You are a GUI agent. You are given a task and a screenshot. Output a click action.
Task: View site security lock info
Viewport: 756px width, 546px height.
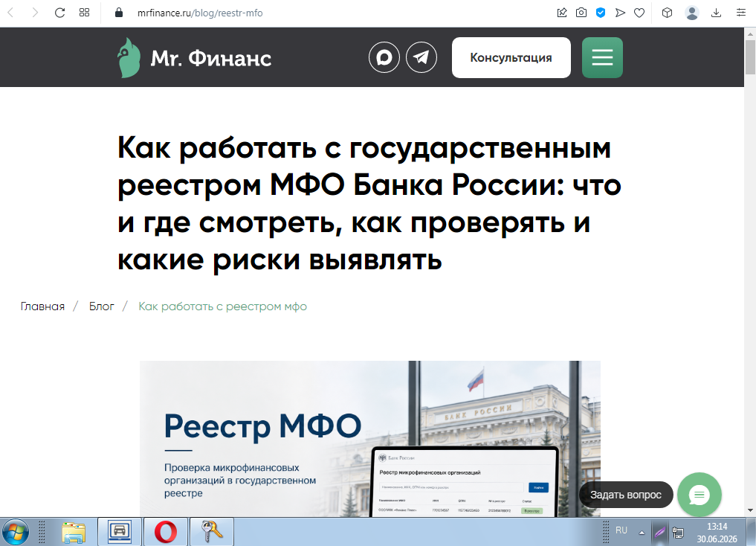tap(119, 13)
